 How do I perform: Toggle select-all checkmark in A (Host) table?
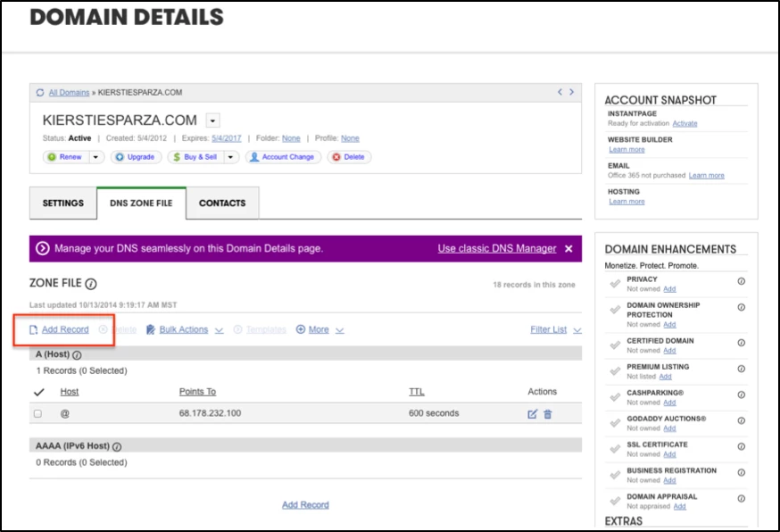tap(38, 392)
